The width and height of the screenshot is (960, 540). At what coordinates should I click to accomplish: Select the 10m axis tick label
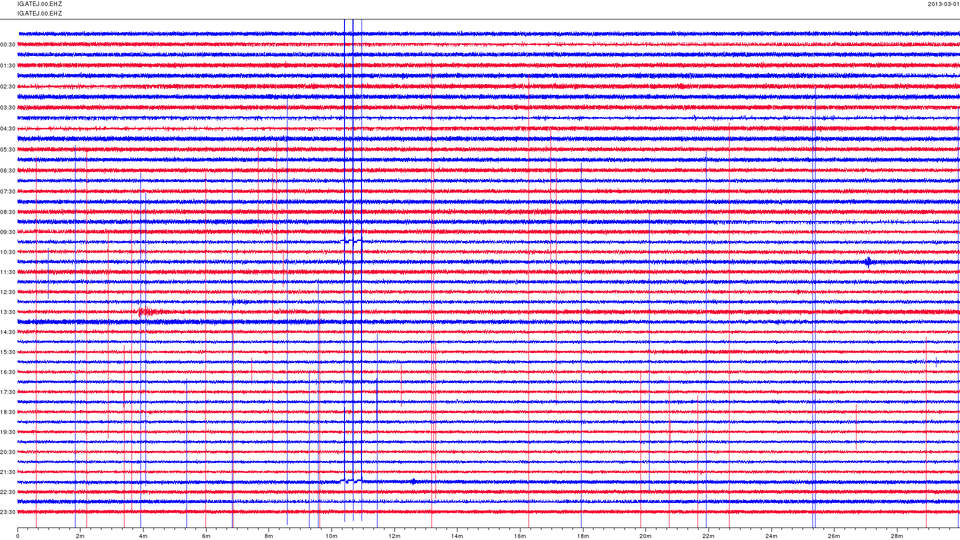(x=331, y=536)
